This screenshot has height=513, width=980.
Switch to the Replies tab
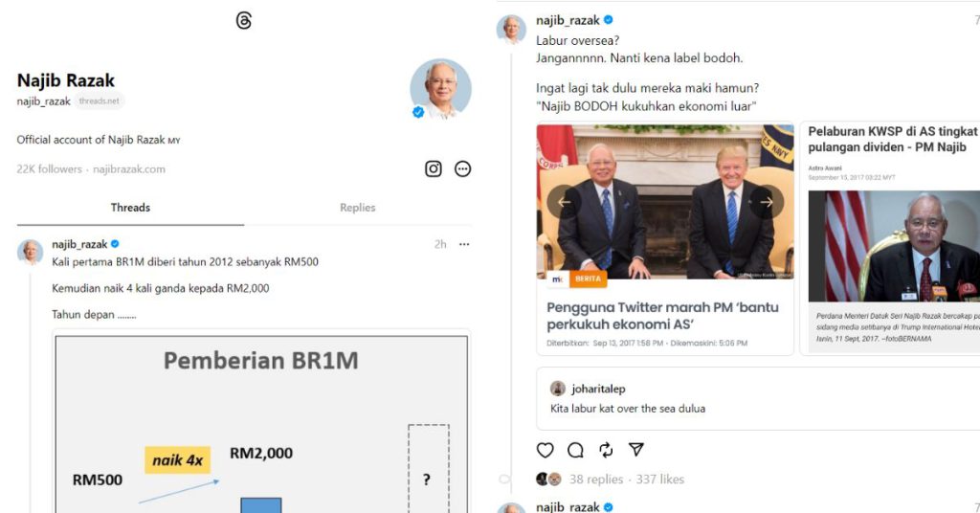tap(358, 208)
